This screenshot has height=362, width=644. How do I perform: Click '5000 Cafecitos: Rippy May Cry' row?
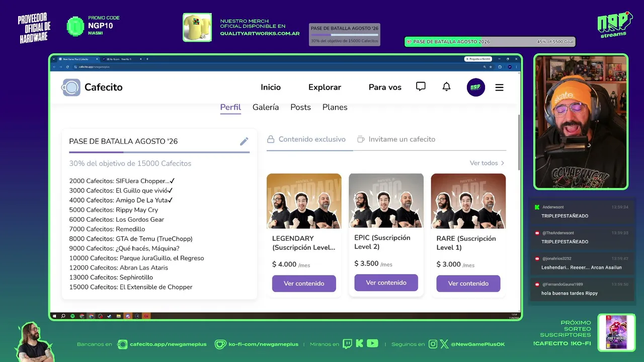coord(114,210)
